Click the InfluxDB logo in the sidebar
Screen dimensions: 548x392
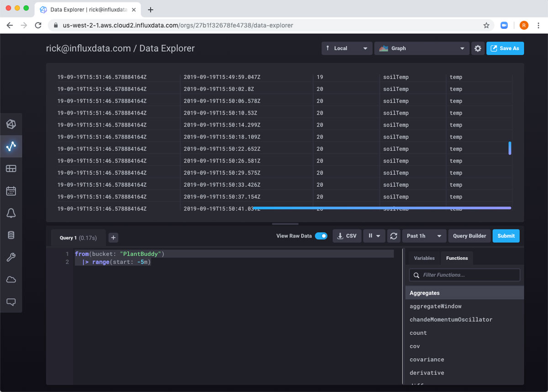[11, 124]
